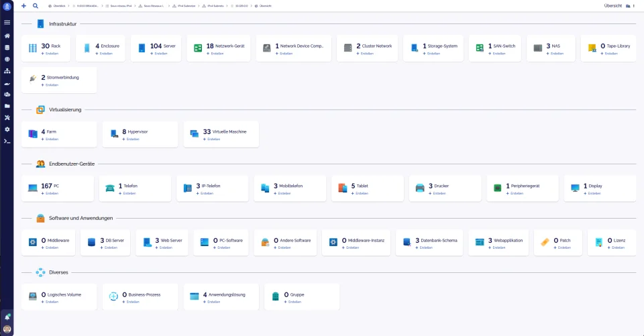Open the globe icon in the sidebar
The width and height of the screenshot is (644, 336).
click(7, 59)
